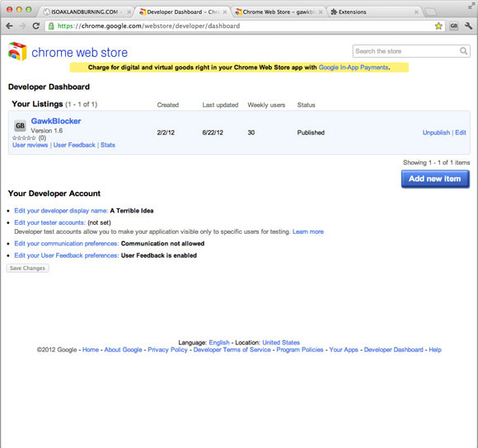This screenshot has width=478, height=448.
Task: Click the Chrome Web Store logo icon
Action: pyautogui.click(x=17, y=51)
